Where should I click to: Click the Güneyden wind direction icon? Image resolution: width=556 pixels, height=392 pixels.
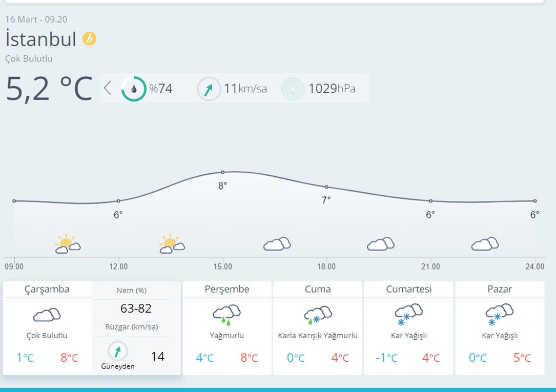[x=118, y=351]
